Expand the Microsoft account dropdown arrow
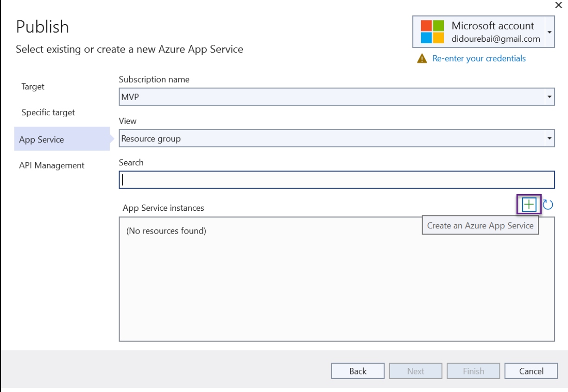Image resolution: width=568 pixels, height=392 pixels. [549, 32]
